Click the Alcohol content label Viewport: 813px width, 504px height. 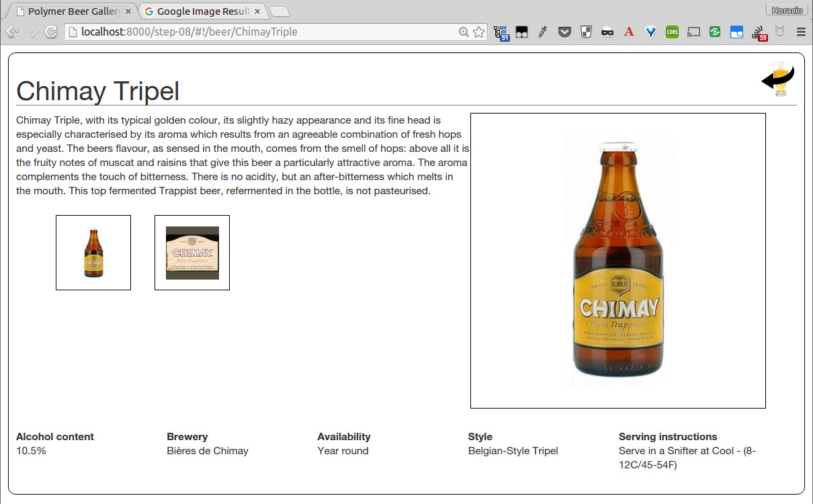55,437
